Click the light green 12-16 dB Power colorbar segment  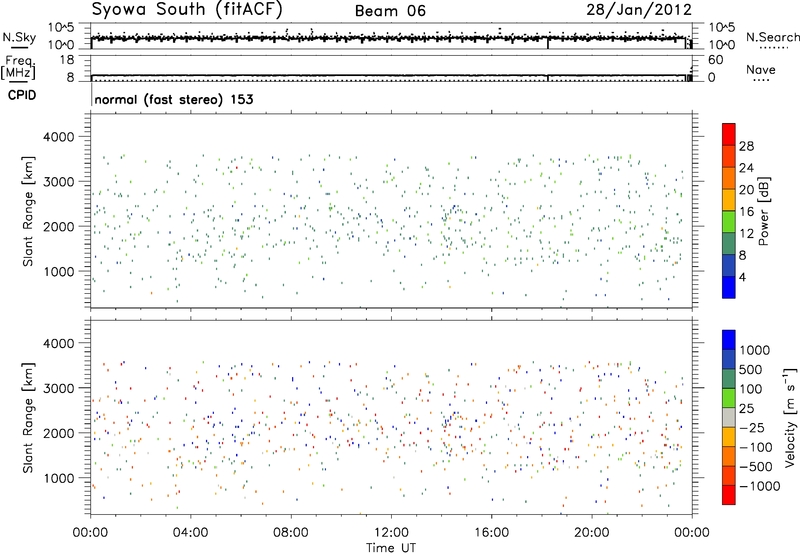(x=729, y=221)
